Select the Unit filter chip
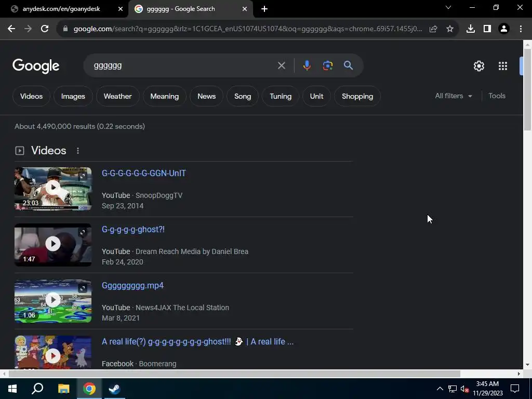Image resolution: width=532 pixels, height=399 pixels. click(316, 96)
